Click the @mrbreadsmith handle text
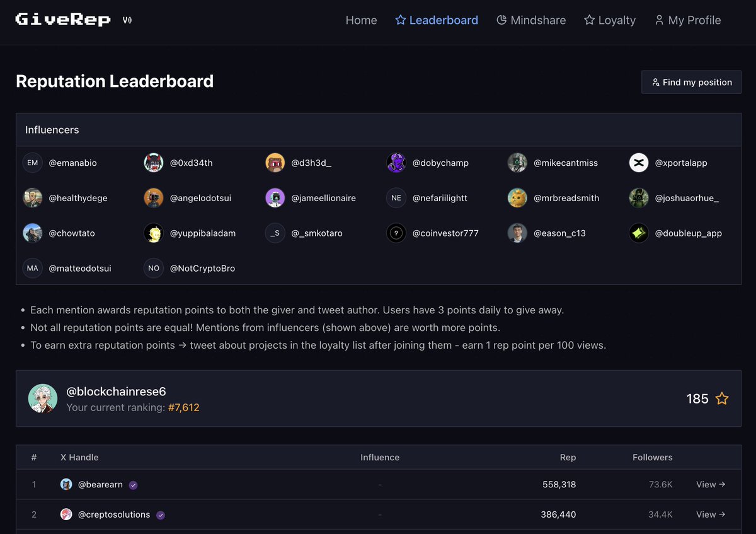The image size is (756, 534). [566, 198]
